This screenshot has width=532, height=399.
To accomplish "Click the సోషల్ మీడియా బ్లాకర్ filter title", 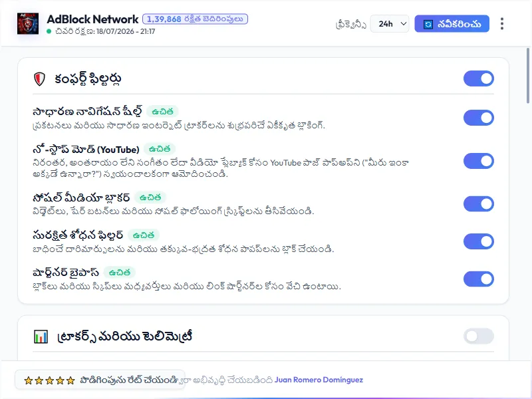I will tap(81, 198).
